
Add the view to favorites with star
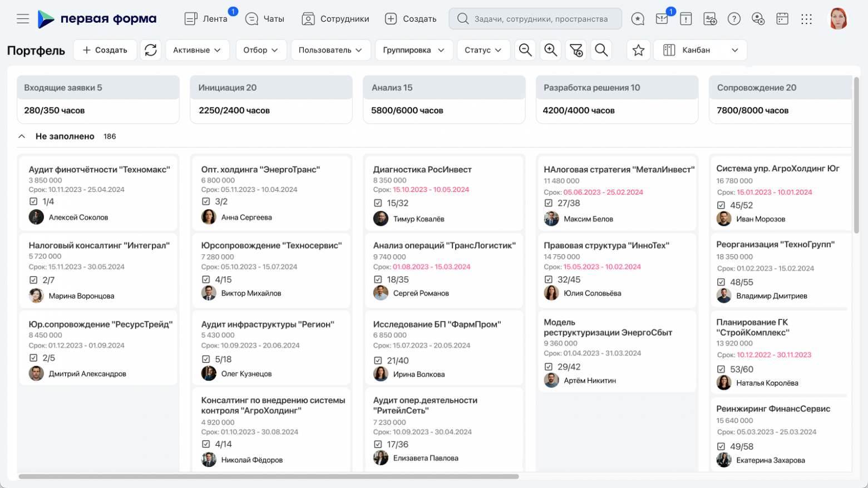point(638,50)
